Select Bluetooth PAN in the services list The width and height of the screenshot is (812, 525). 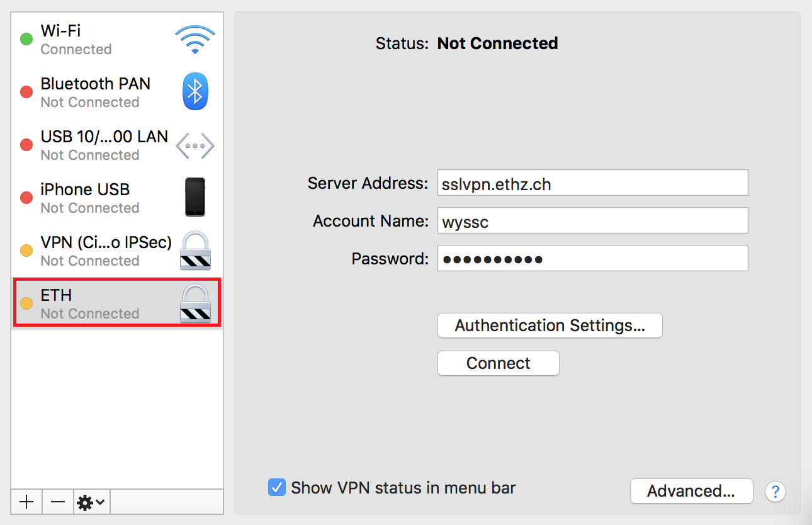pyautogui.click(x=117, y=92)
